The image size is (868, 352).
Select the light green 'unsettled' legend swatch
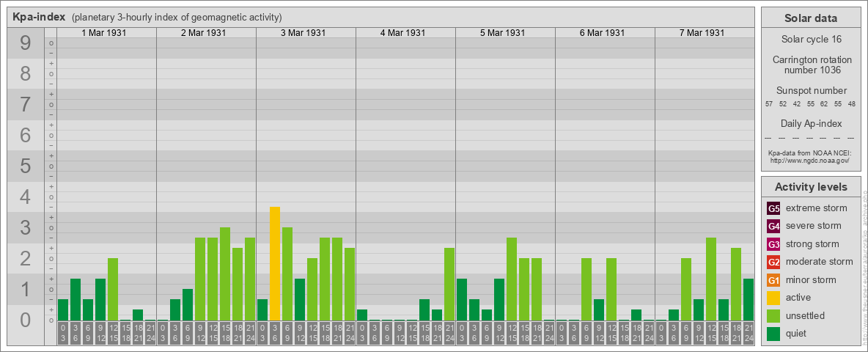click(x=773, y=315)
